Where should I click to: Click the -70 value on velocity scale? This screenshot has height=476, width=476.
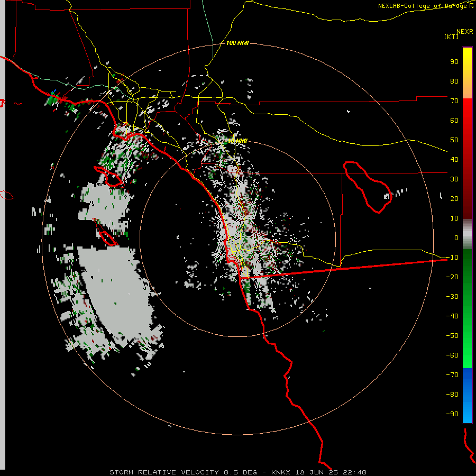pyautogui.click(x=452, y=375)
